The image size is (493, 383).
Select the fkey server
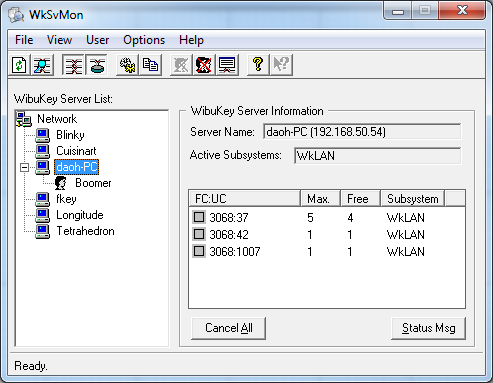66,199
